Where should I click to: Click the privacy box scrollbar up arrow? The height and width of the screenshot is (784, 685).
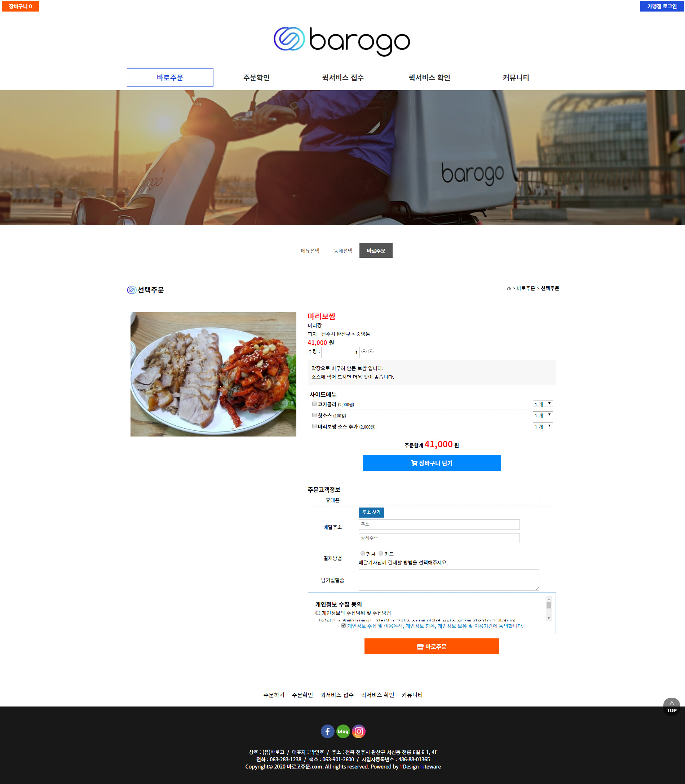click(549, 599)
